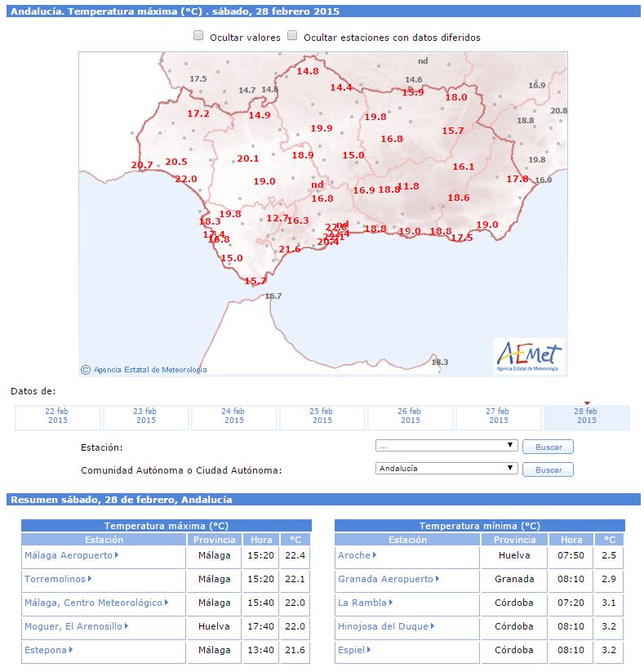
Task: Switch to the 27 feb 2015 date tab
Action: click(x=499, y=416)
